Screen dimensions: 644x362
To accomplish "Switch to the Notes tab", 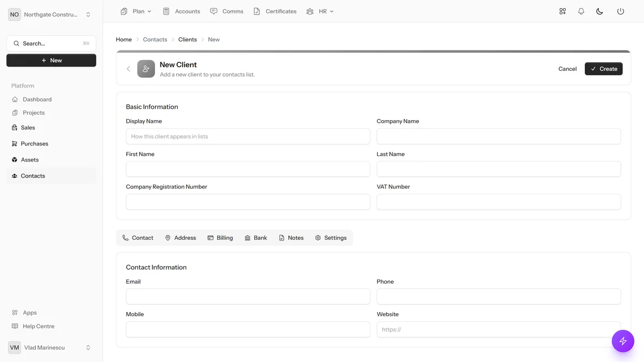I will pos(291,238).
